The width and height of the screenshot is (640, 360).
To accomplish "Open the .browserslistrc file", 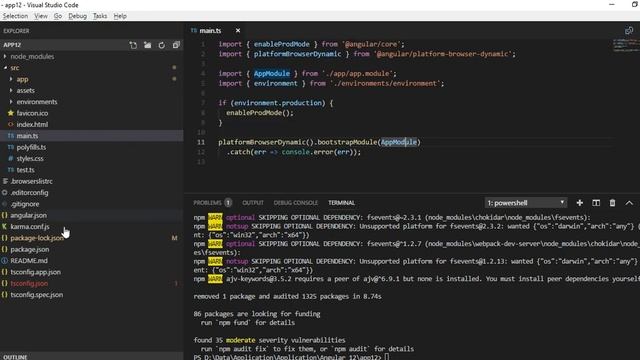I will point(31,181).
